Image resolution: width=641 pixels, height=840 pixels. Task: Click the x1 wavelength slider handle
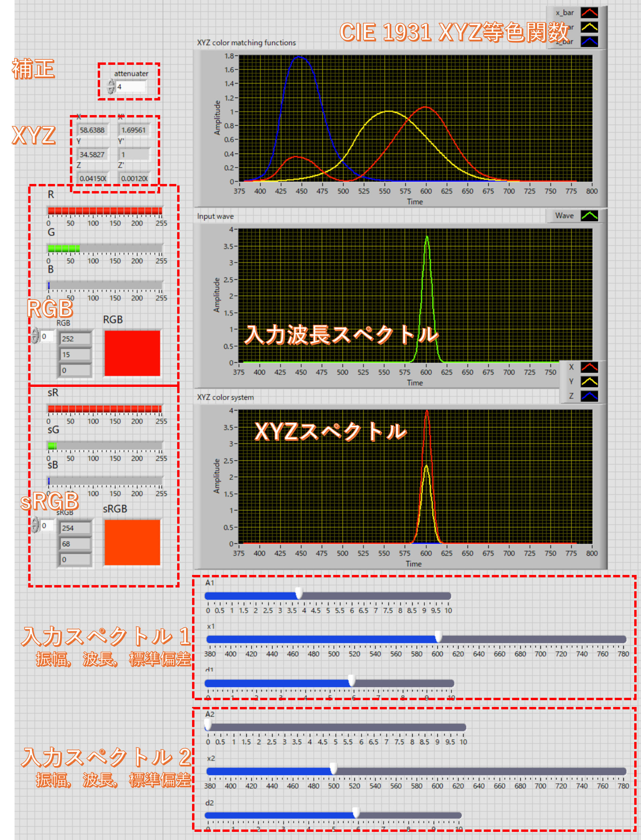pyautogui.click(x=438, y=637)
